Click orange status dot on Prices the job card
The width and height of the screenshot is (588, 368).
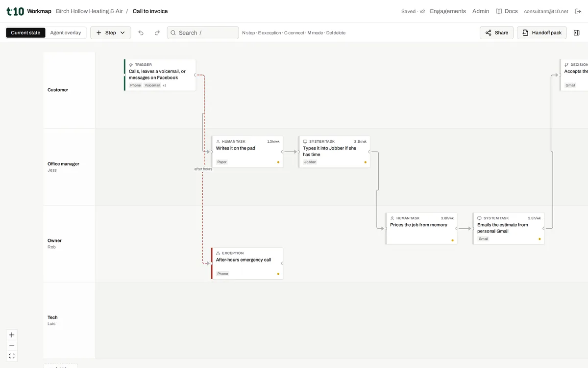pos(452,240)
